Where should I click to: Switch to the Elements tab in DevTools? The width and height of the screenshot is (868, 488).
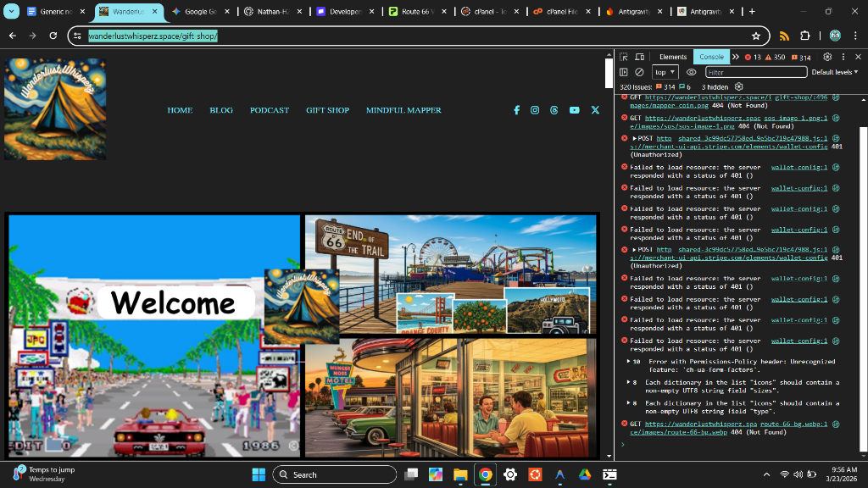pos(673,57)
